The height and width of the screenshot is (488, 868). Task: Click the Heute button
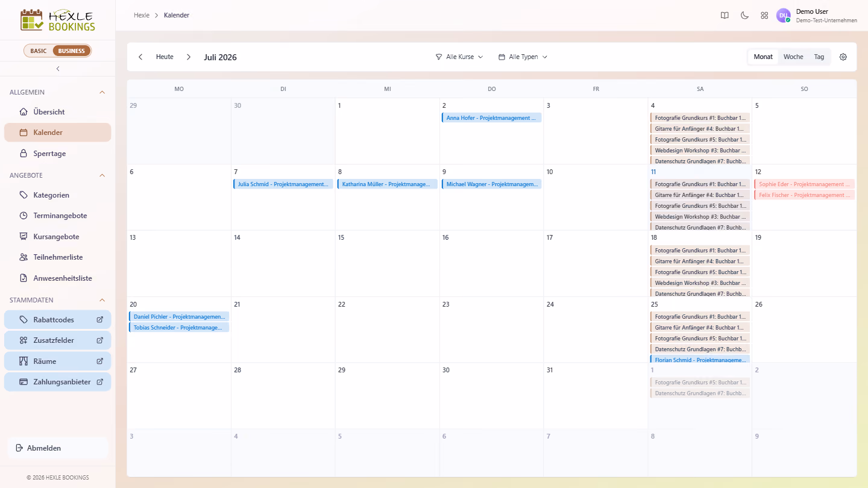pyautogui.click(x=165, y=57)
